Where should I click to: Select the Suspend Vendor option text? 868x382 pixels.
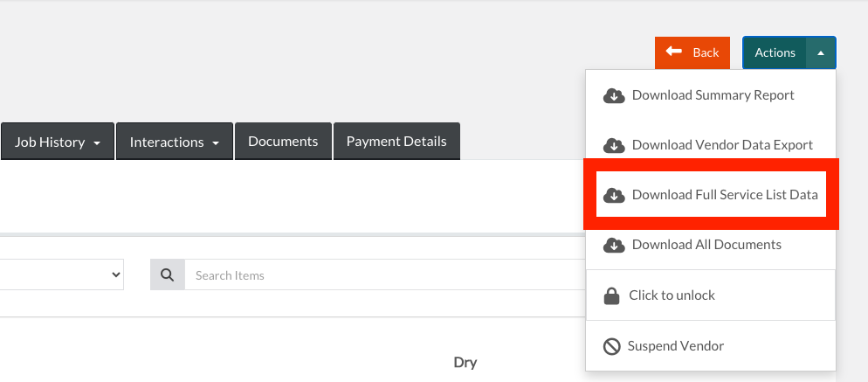pyautogui.click(x=675, y=346)
